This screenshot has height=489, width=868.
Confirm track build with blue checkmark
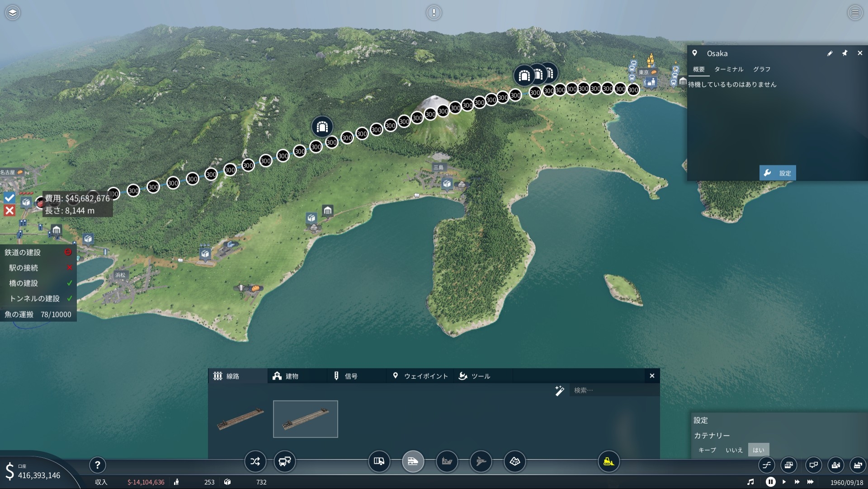[x=9, y=197]
